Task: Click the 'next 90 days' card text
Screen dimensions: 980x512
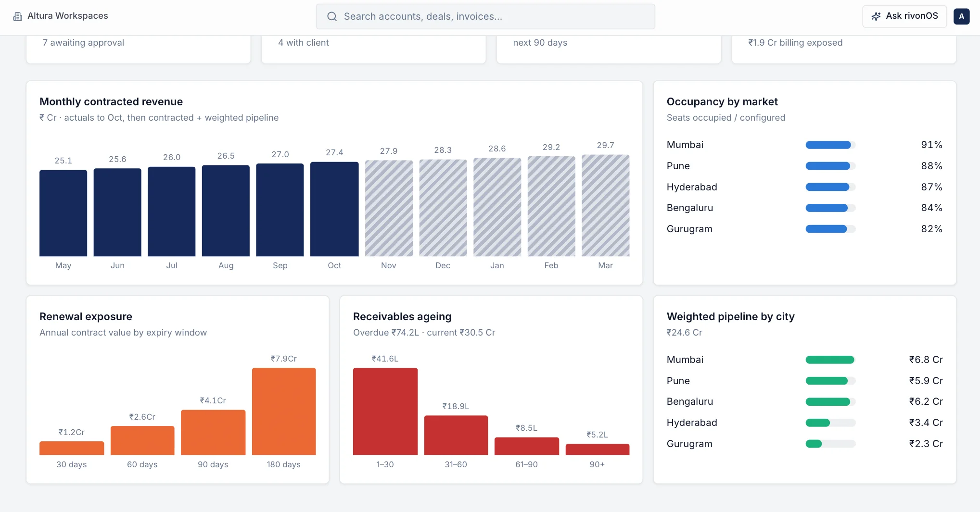Action: pos(540,42)
